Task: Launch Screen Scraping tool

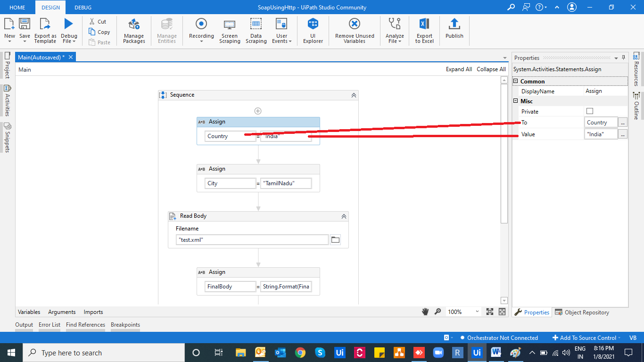Action: pyautogui.click(x=230, y=31)
